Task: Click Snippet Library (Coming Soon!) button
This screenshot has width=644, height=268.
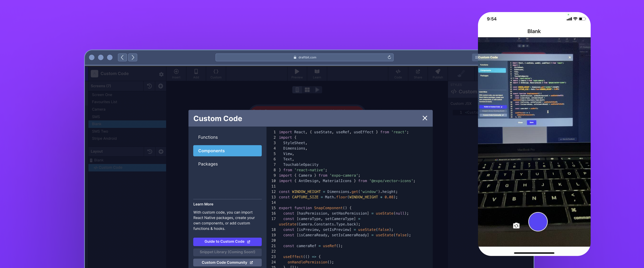Action: pyautogui.click(x=227, y=252)
